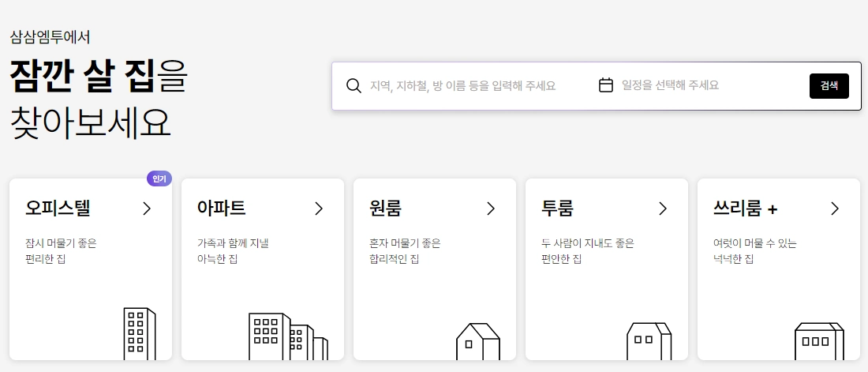Open 쓰리룸 + category via its chevron arrow
Viewport: 868px width, 372px height.
pyautogui.click(x=835, y=209)
